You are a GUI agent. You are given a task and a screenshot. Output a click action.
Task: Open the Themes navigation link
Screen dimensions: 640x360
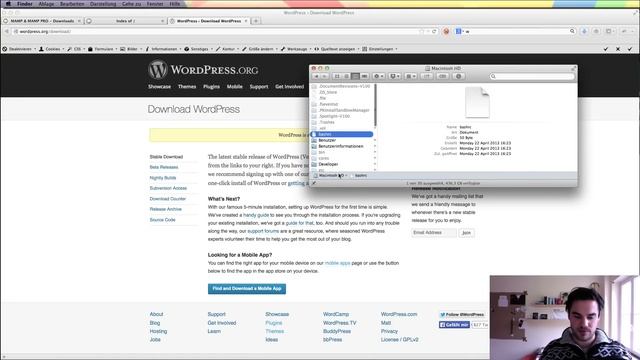pos(187,87)
